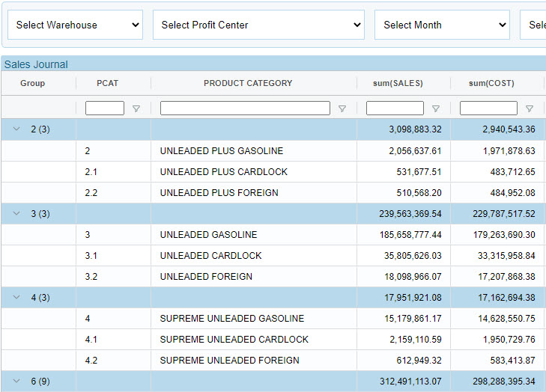This screenshot has width=546, height=392.
Task: Click sales value 612,949.32
Action: [419, 361]
